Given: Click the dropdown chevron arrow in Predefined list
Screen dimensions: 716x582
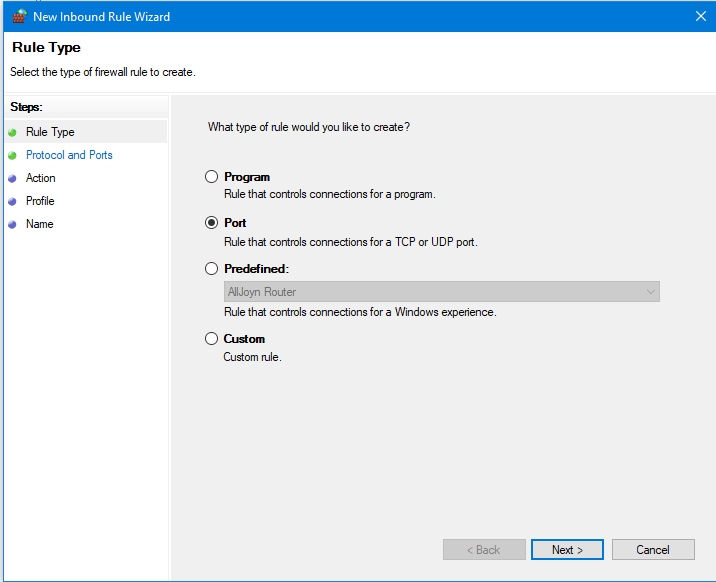Looking at the screenshot, I should 651,292.
